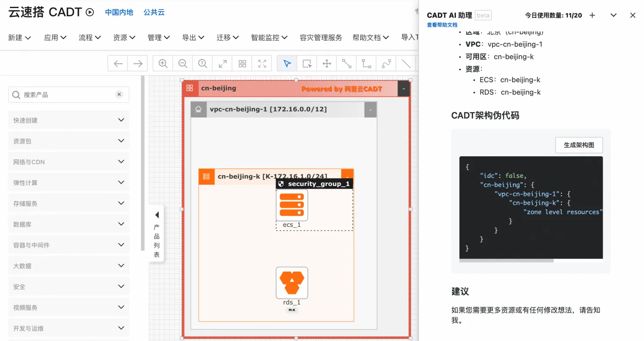The width and height of the screenshot is (644, 341).
Task: Expand the 网络与CDN category
Action: (69, 162)
